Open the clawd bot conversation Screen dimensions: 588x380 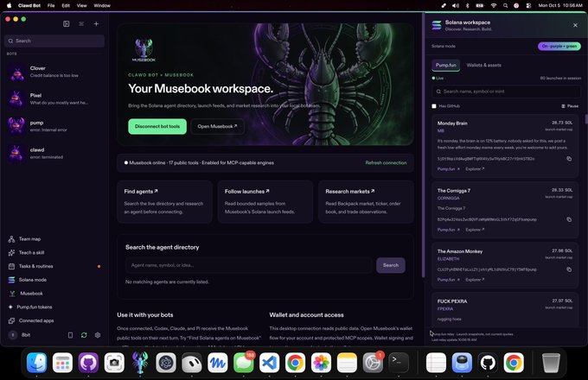[54, 153]
